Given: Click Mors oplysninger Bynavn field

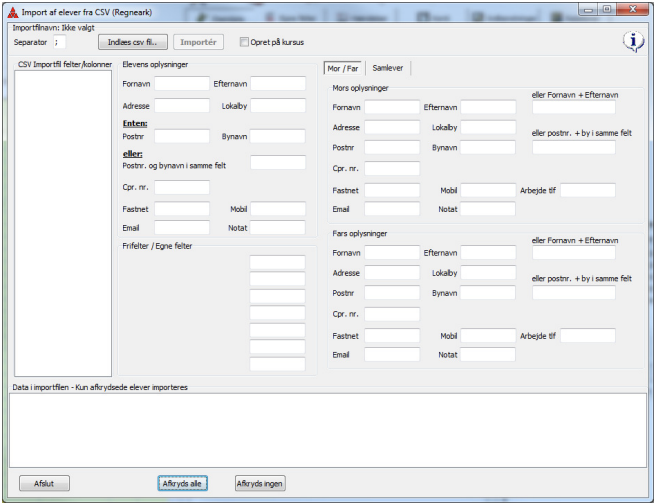Looking at the screenshot, I should (x=488, y=147).
